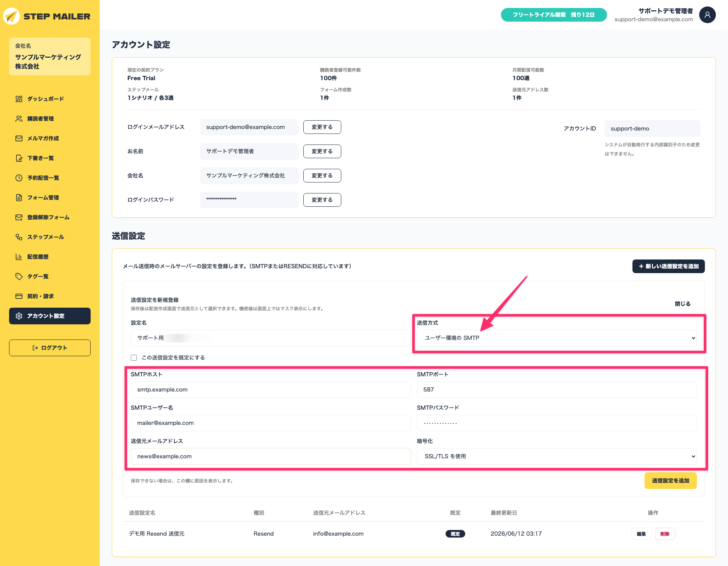The width and height of the screenshot is (728, 566).
Task: Click 新しい送信設定を追加 button
Action: [668, 266]
